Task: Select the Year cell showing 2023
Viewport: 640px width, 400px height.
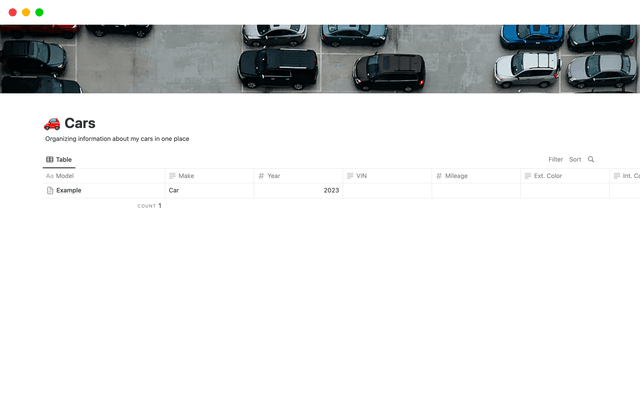Action: coord(298,190)
